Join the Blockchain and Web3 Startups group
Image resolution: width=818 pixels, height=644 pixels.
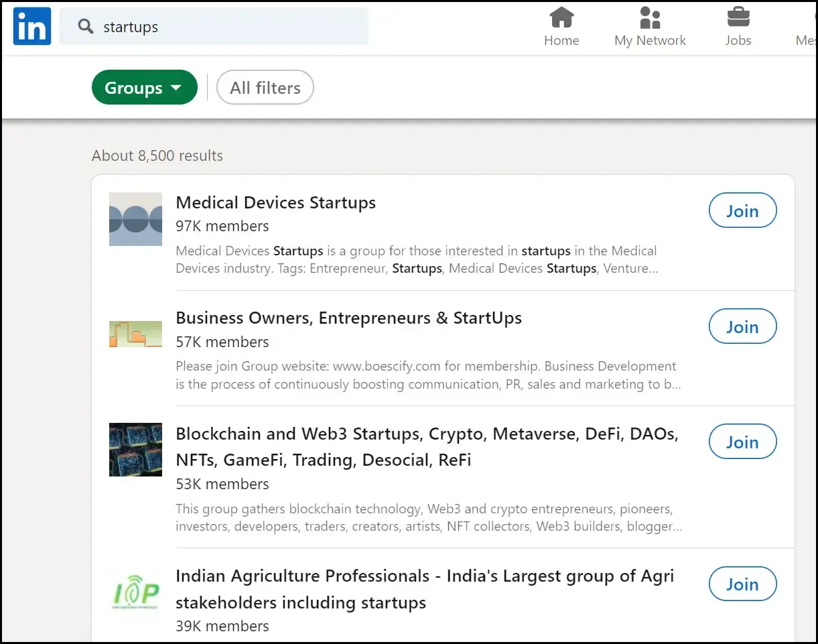[x=742, y=442]
